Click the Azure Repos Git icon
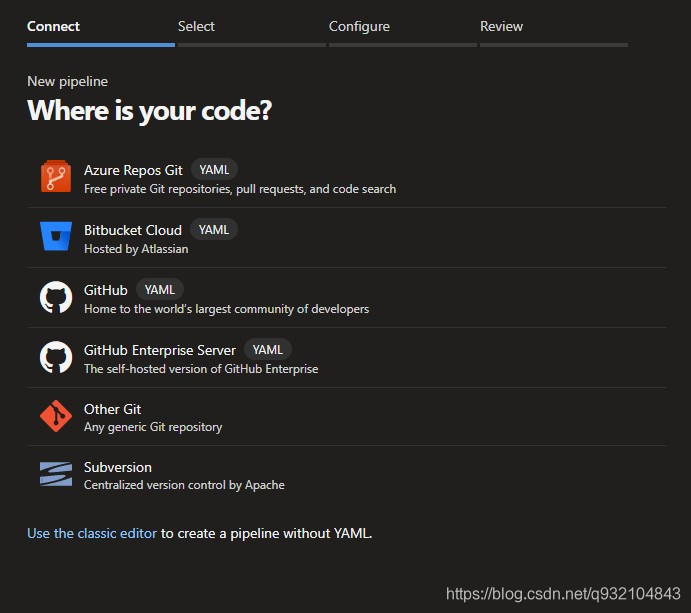 pyautogui.click(x=56, y=176)
